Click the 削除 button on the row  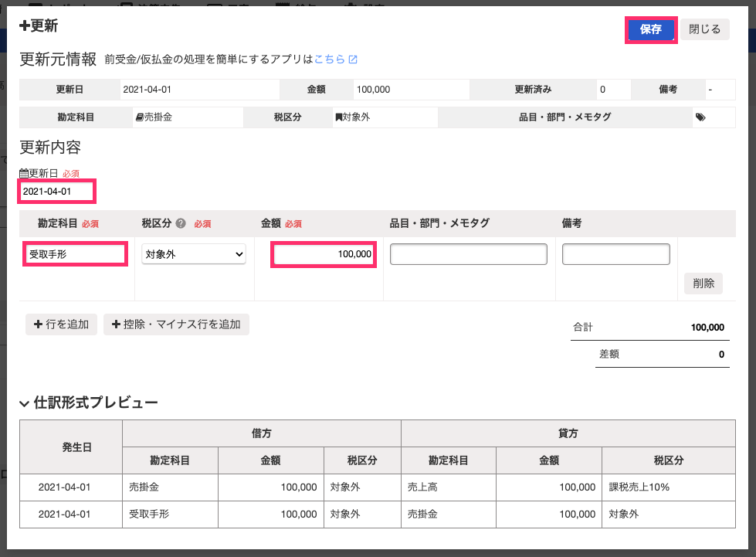[703, 283]
